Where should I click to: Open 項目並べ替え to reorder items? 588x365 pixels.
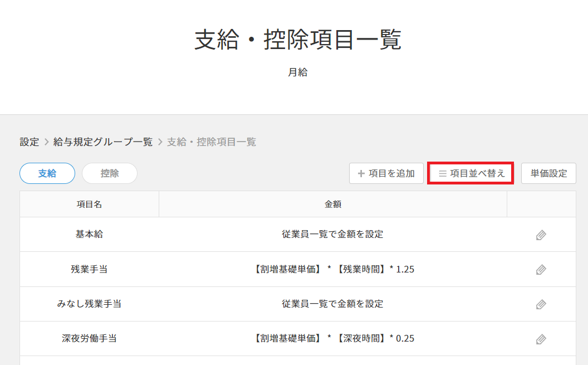tap(471, 173)
